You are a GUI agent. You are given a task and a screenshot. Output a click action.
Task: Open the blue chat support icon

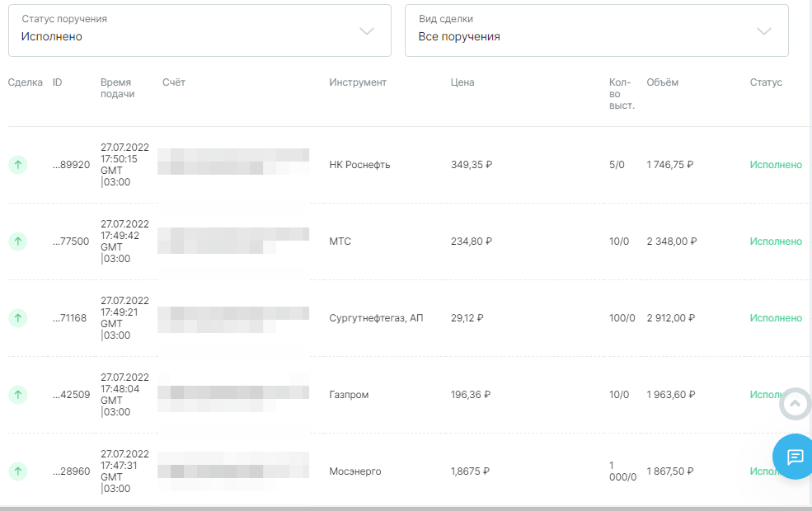[795, 457]
